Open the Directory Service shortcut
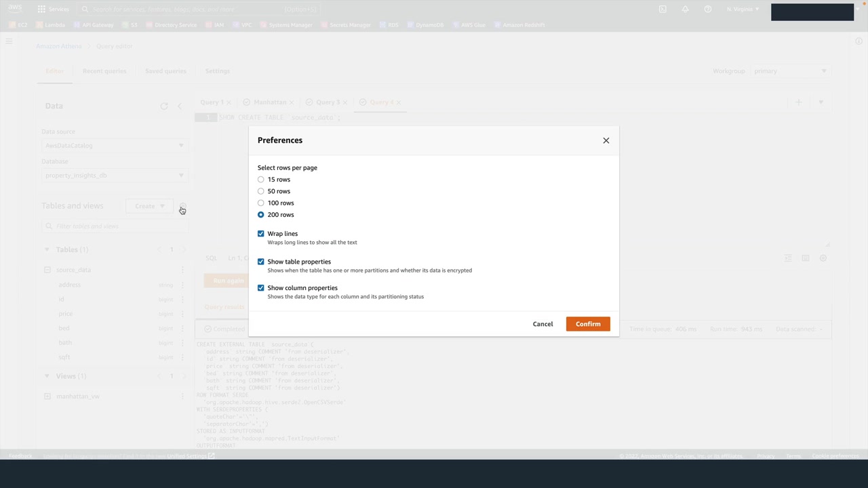Image resolution: width=868 pixels, height=488 pixels. coord(171,25)
